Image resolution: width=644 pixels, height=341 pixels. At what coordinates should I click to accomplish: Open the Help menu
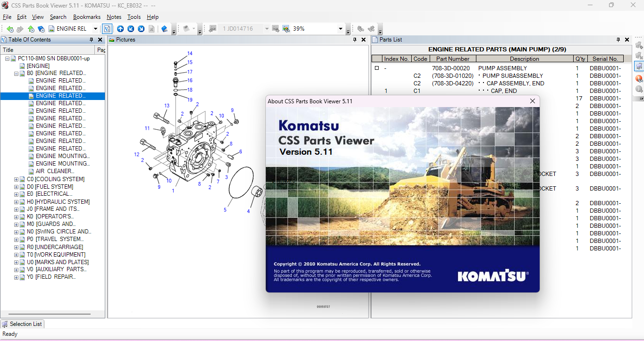coord(153,17)
